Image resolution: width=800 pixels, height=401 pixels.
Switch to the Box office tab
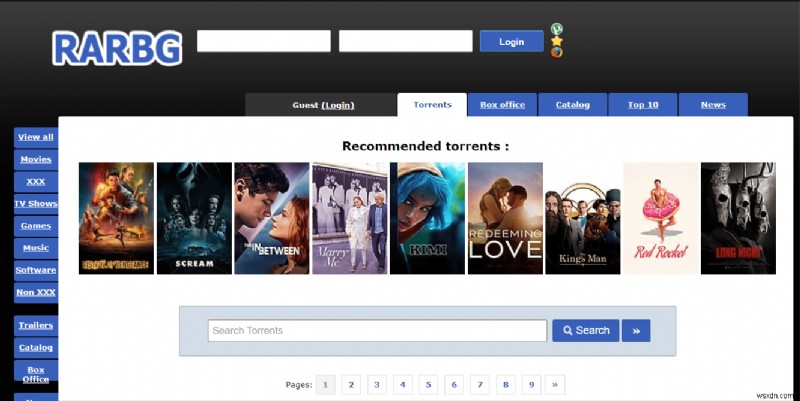click(x=502, y=105)
